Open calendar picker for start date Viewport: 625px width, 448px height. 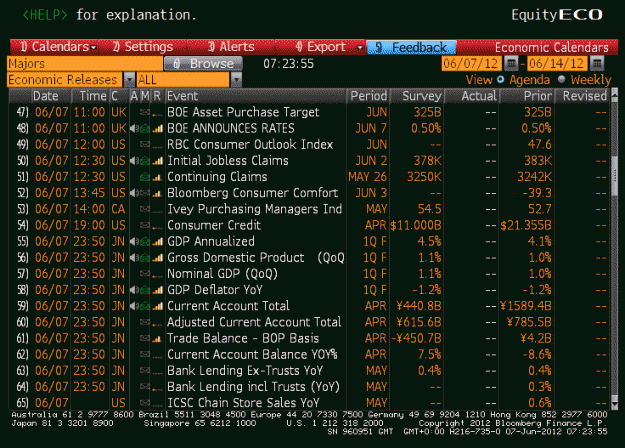pos(511,63)
